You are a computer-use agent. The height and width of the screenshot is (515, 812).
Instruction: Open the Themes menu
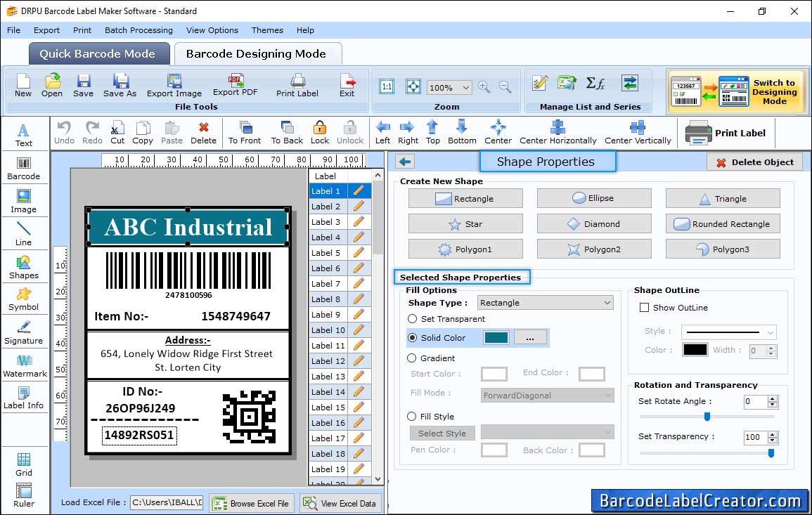point(267,30)
